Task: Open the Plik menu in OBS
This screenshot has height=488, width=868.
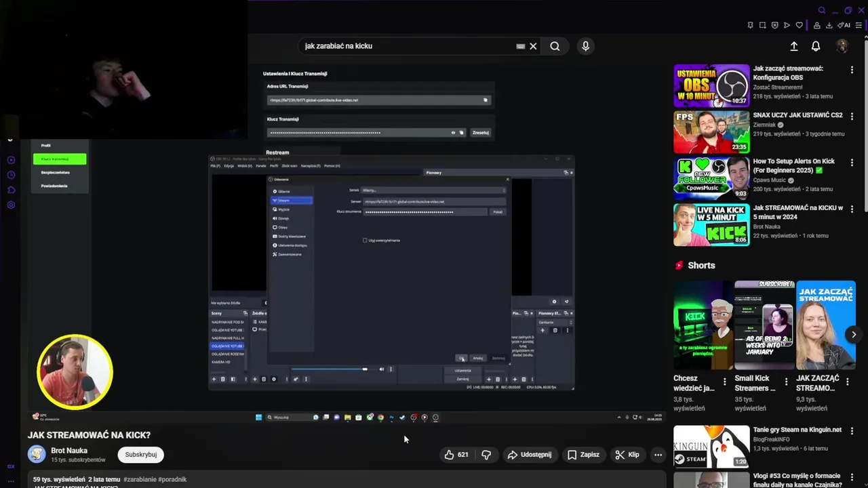Action: pos(215,165)
